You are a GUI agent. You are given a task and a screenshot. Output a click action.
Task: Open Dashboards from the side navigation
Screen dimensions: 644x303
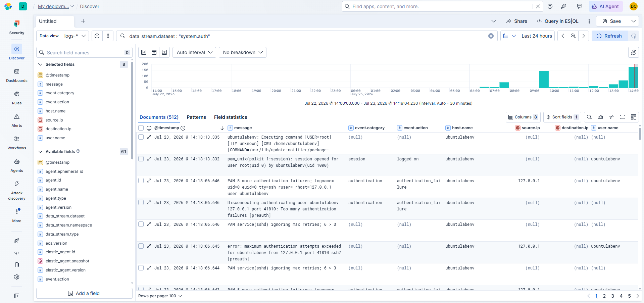17,75
